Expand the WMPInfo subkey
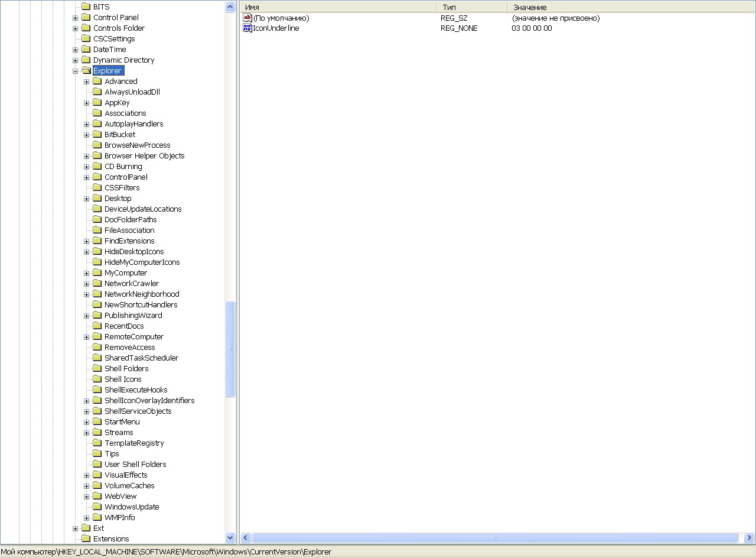 (86, 518)
